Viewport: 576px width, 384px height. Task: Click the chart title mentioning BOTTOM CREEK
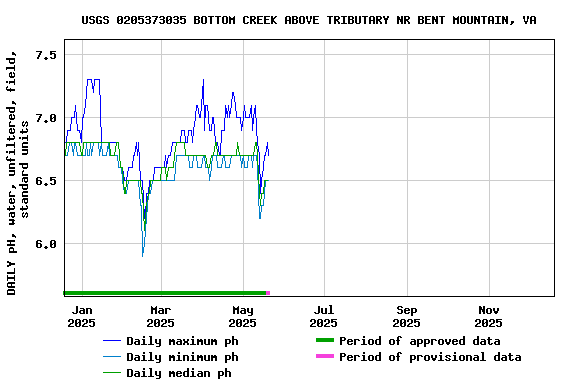point(309,20)
